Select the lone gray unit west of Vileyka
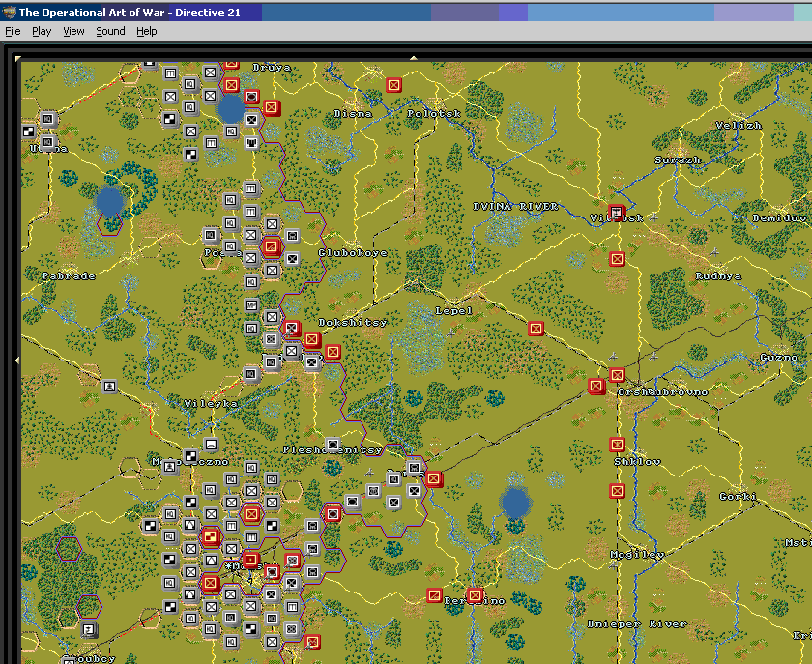The height and width of the screenshot is (664, 812). [109, 387]
